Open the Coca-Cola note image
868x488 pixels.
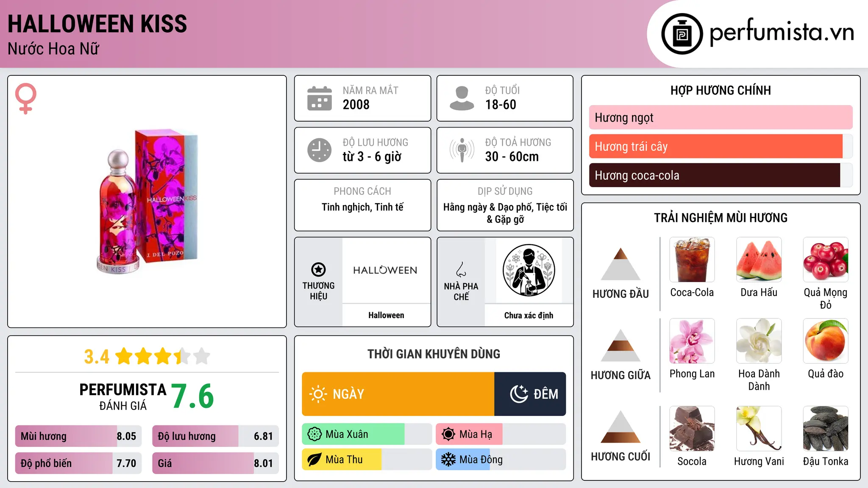[x=692, y=260]
